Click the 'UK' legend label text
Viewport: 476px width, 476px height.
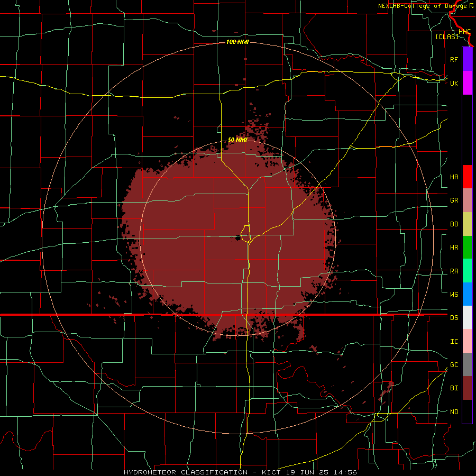tap(454, 83)
